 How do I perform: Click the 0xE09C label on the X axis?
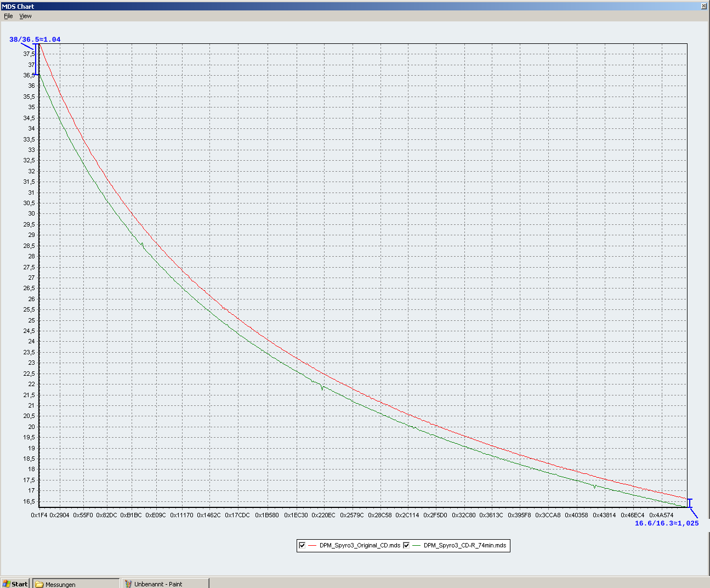tap(156, 515)
